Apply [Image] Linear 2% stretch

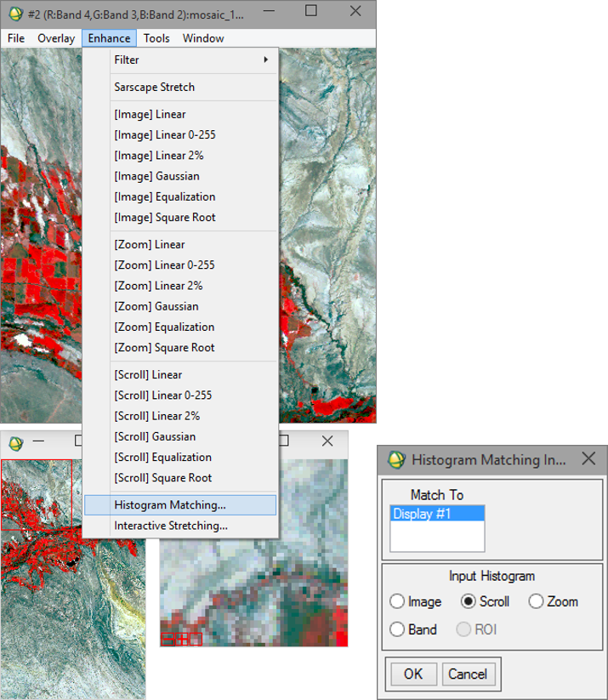coord(180,156)
